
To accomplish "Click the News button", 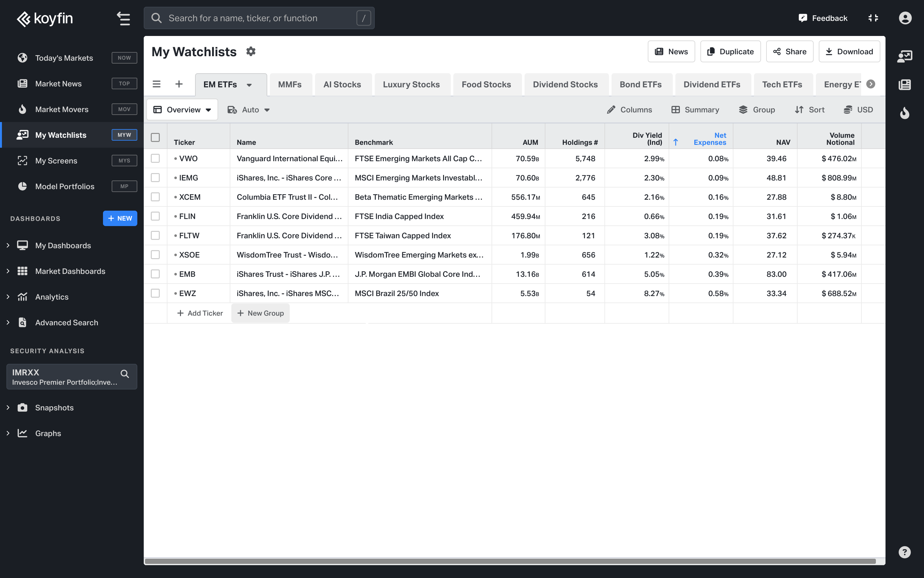I will pos(671,51).
